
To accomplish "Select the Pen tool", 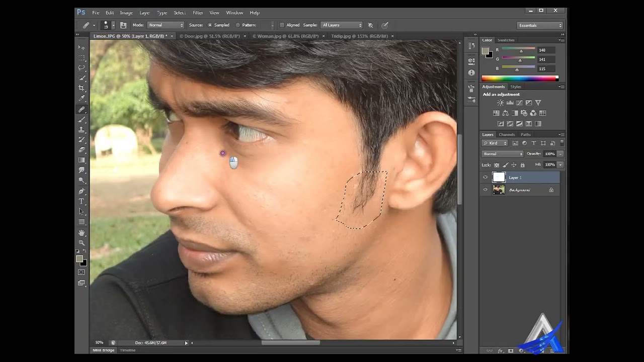I will pos(82,191).
